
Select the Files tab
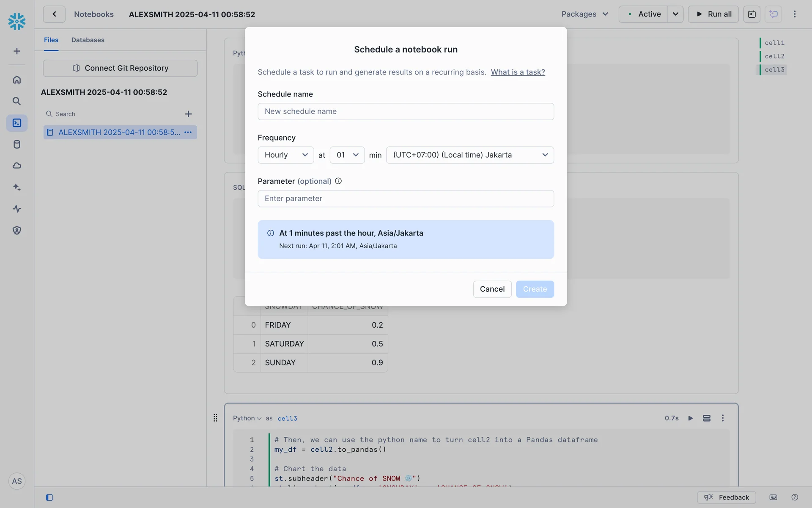pyautogui.click(x=51, y=40)
